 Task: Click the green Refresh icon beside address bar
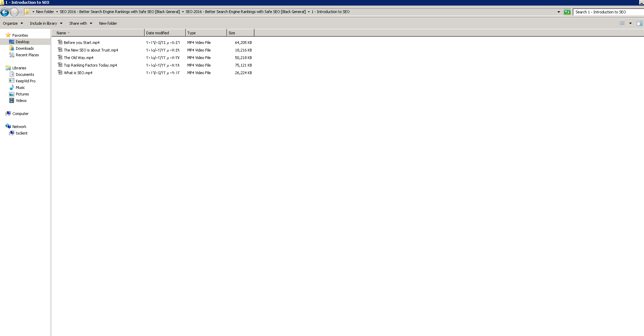[567, 12]
